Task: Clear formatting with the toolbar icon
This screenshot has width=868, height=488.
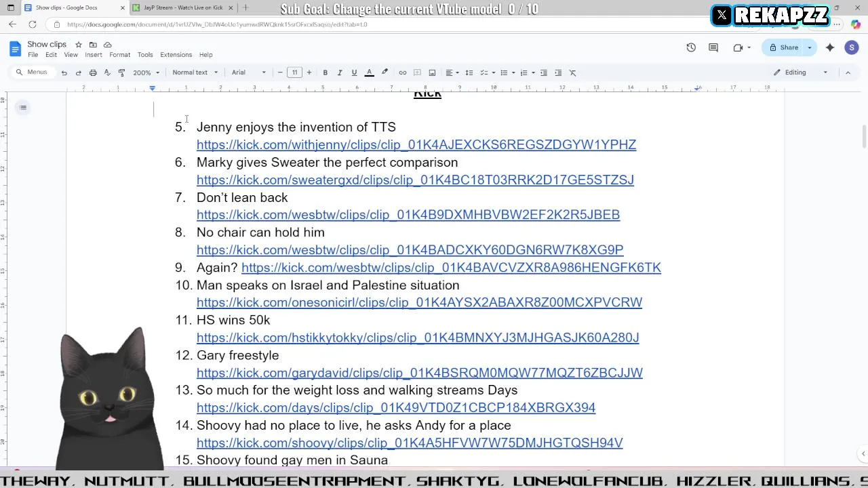Action: tap(572, 73)
